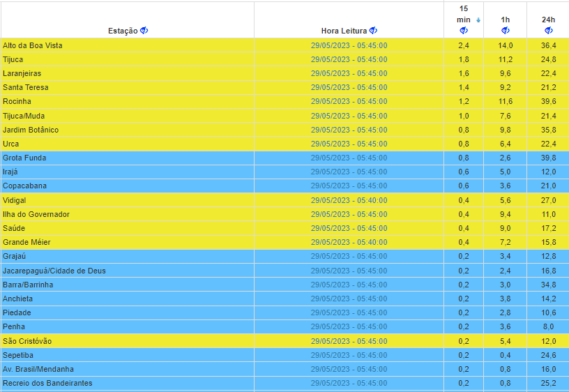
Task: Click Laranjeiras 15 min value 1,6
Action: (x=464, y=73)
